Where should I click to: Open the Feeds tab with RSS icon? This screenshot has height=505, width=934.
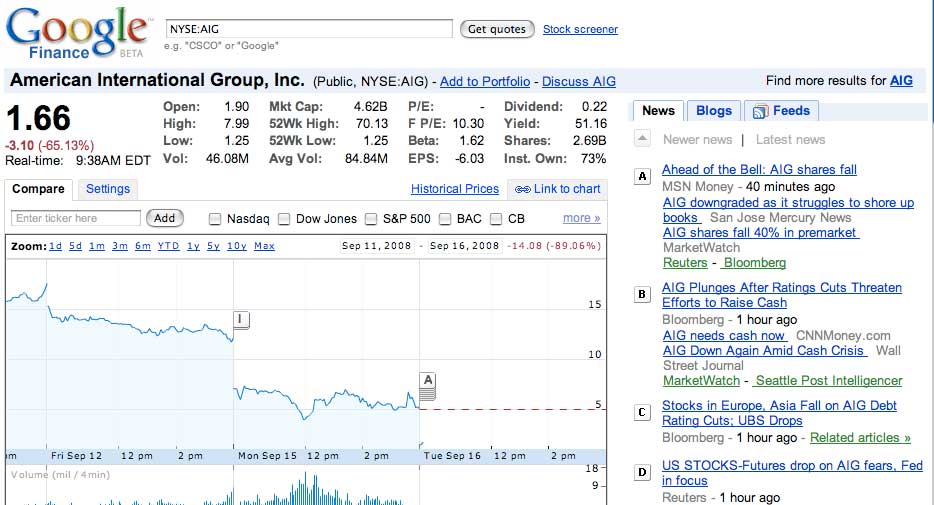782,111
